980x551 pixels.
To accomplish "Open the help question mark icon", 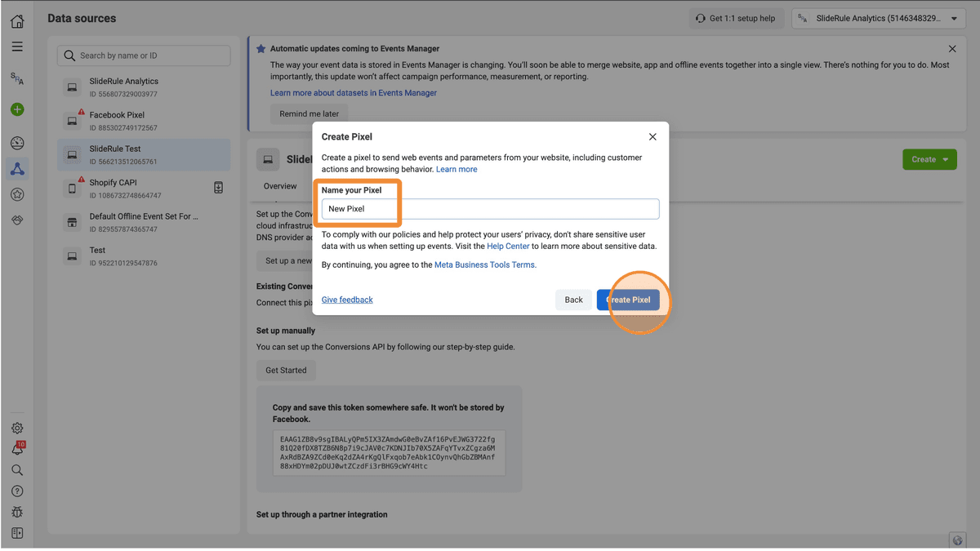I will pyautogui.click(x=17, y=491).
